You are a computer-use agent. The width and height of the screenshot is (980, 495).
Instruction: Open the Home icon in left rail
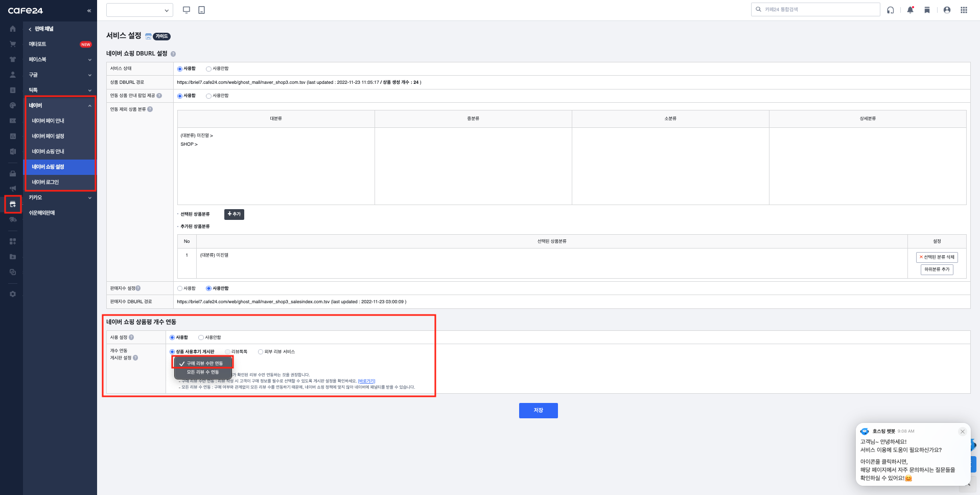(x=13, y=29)
